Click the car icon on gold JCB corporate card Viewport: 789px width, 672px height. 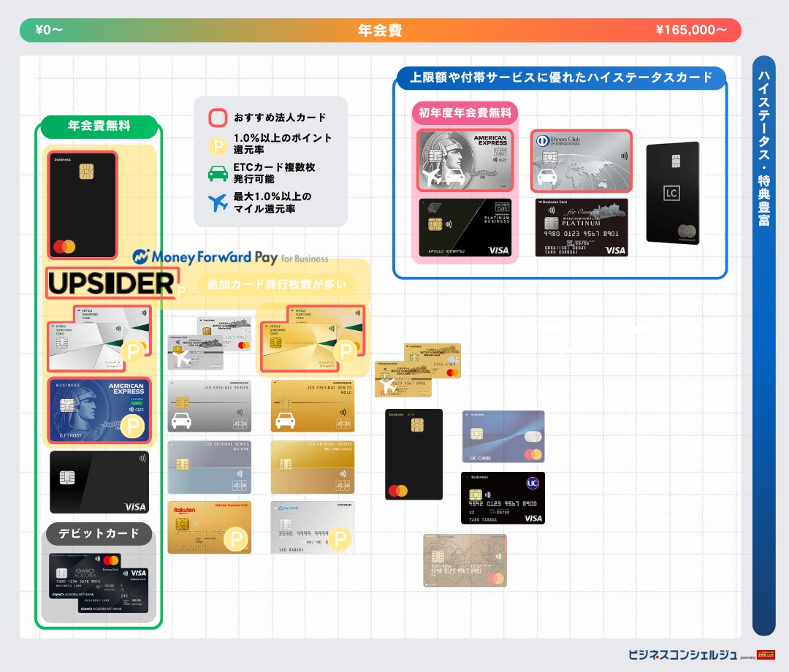tap(285, 421)
